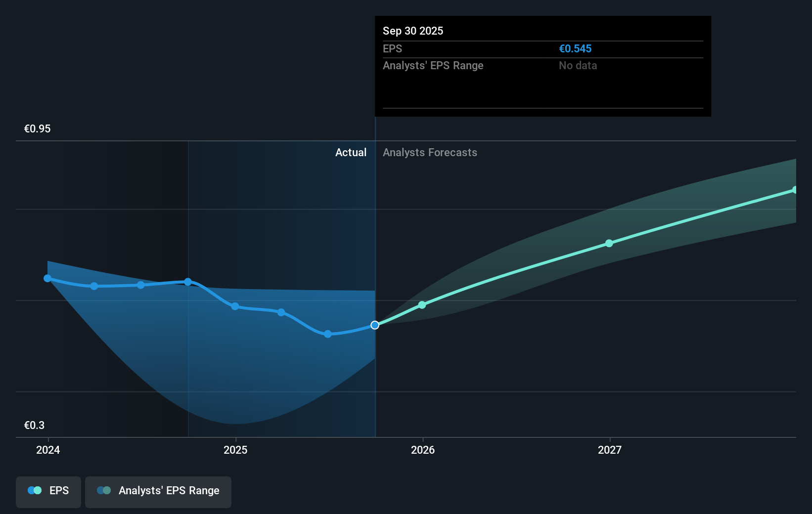The height and width of the screenshot is (514, 812).
Task: Select the lowest EPS data point before 2026
Action: tap(327, 334)
